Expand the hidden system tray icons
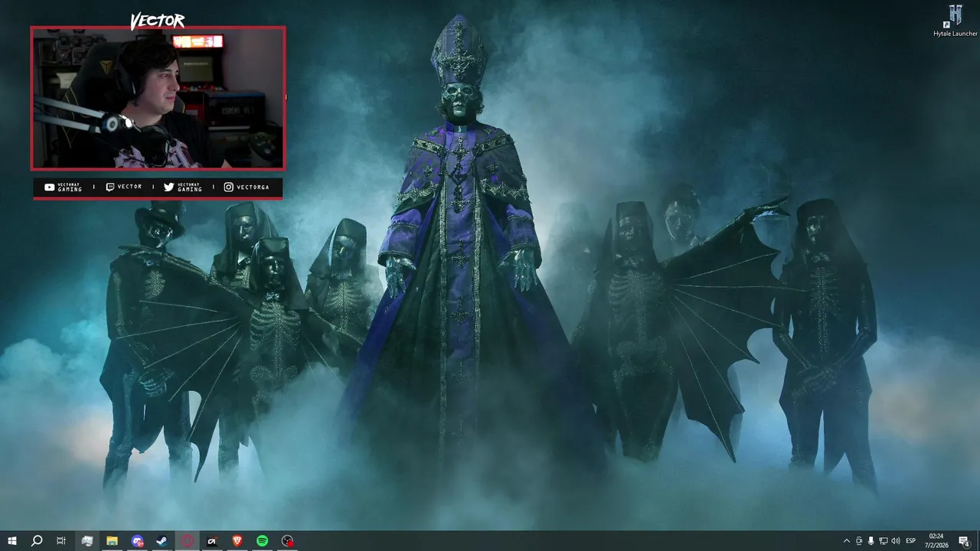Viewport: 980px width, 551px height. click(846, 541)
